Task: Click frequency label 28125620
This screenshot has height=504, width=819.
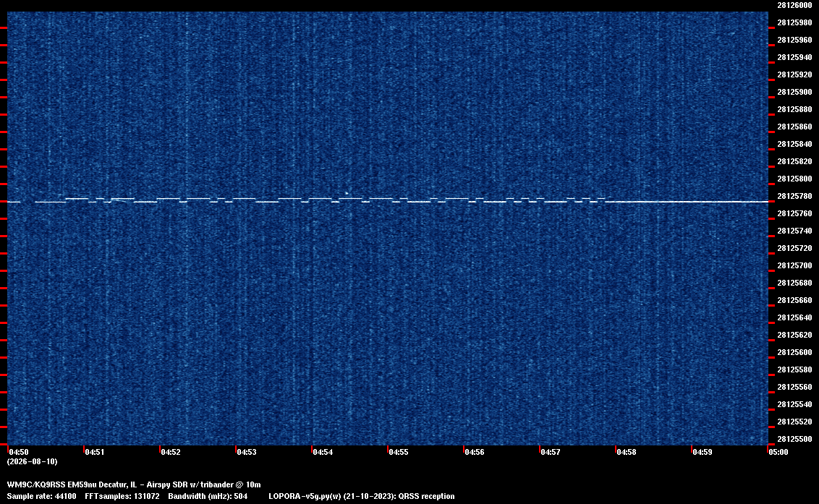Action: 794,336
